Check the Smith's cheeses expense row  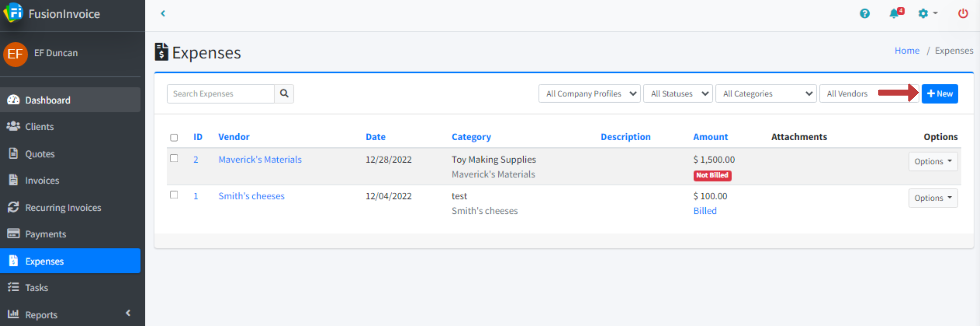click(x=174, y=195)
